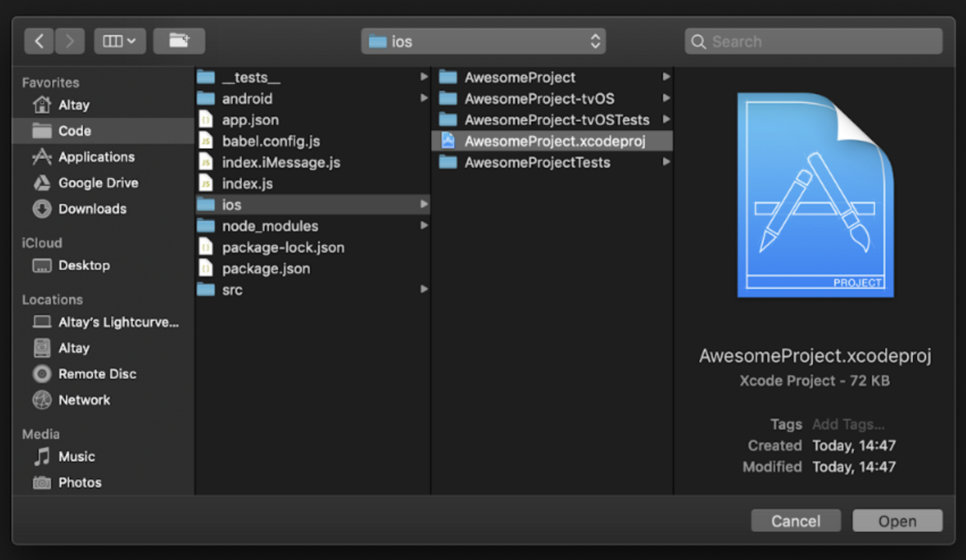Screen dimensions: 966x560
Task: Open Downloads in the sidebar
Action: 103,209
